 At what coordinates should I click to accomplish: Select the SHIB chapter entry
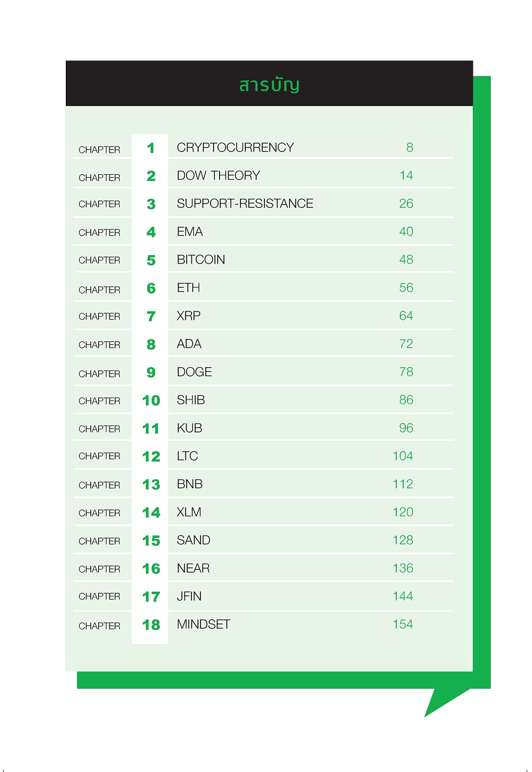pos(191,400)
